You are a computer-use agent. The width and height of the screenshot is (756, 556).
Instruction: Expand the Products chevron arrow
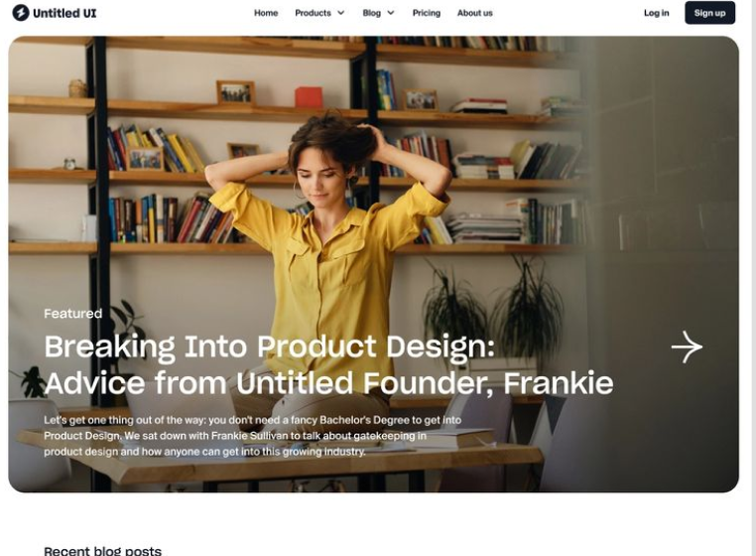tap(341, 13)
